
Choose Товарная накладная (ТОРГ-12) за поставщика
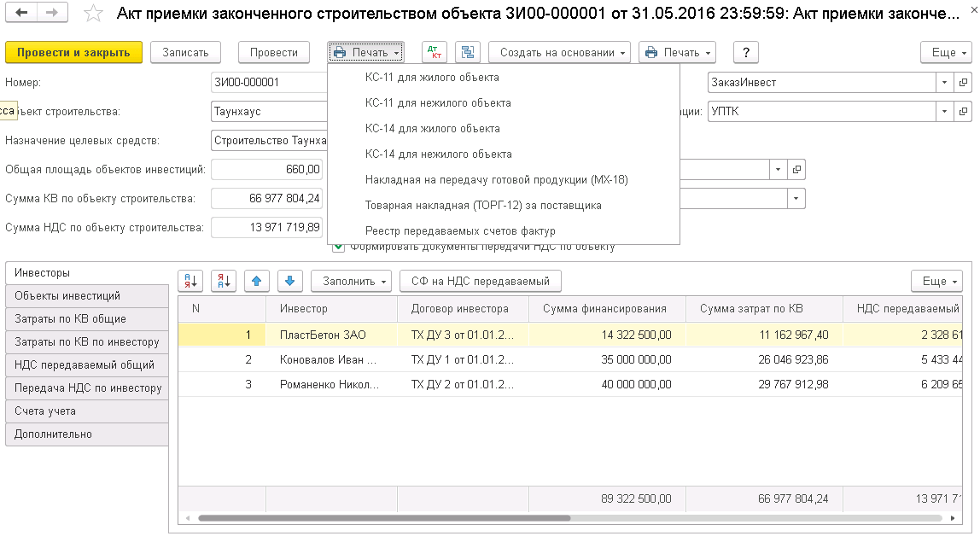click(483, 206)
